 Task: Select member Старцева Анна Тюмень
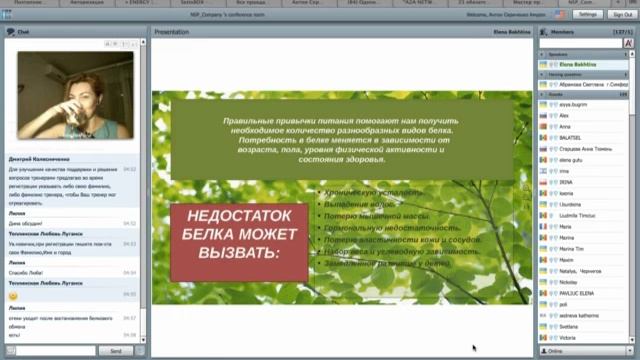pyautogui.click(x=584, y=149)
